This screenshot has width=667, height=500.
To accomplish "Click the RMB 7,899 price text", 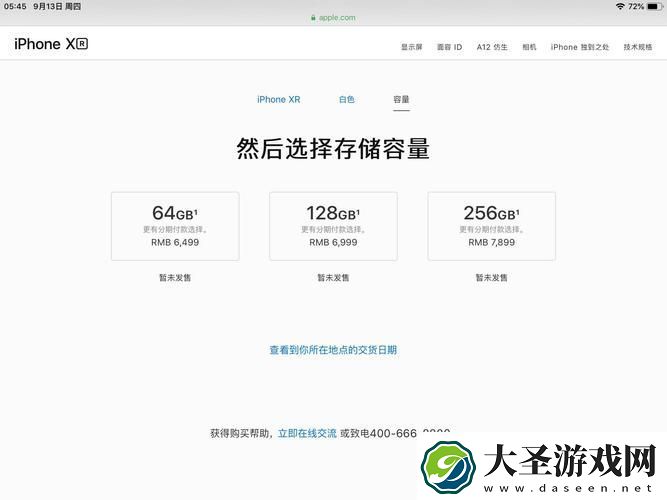I will 492,243.
